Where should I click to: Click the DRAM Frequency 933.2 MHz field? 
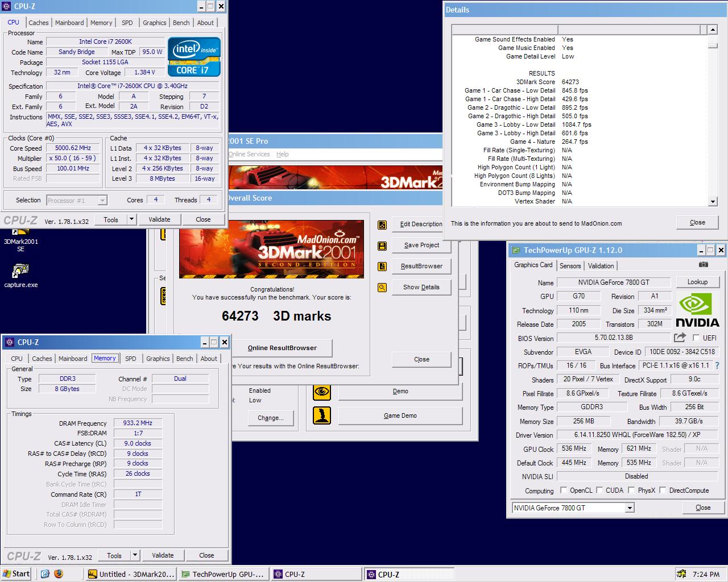point(138,423)
